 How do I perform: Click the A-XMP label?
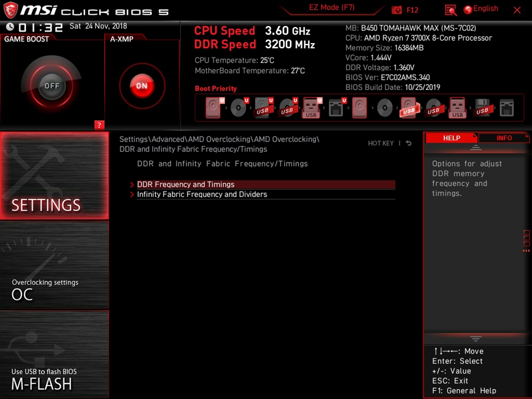tap(121, 39)
